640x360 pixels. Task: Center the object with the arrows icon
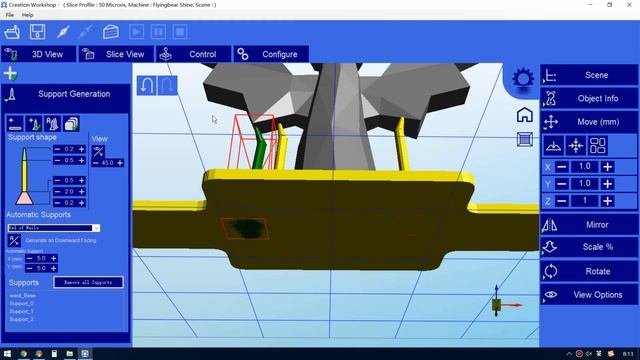click(x=576, y=146)
